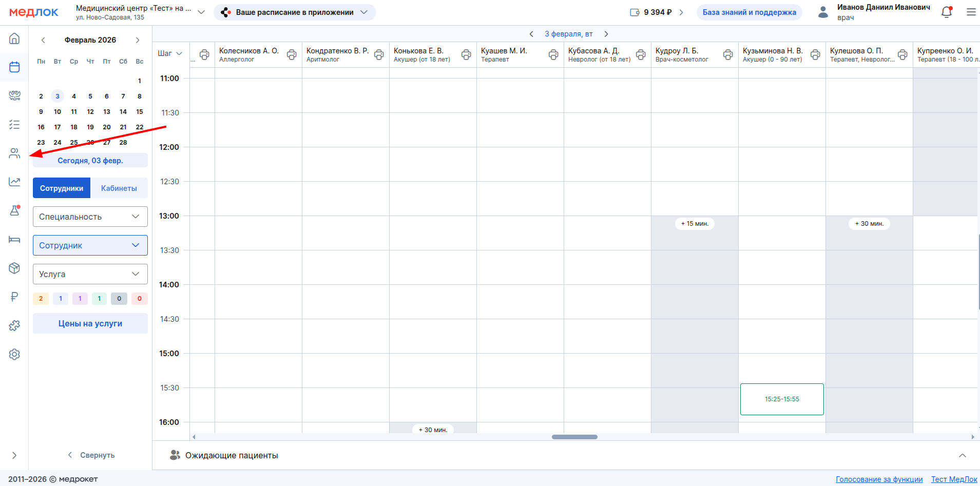Expand the Услуга dropdown
The width and height of the screenshot is (980, 486).
pos(90,274)
